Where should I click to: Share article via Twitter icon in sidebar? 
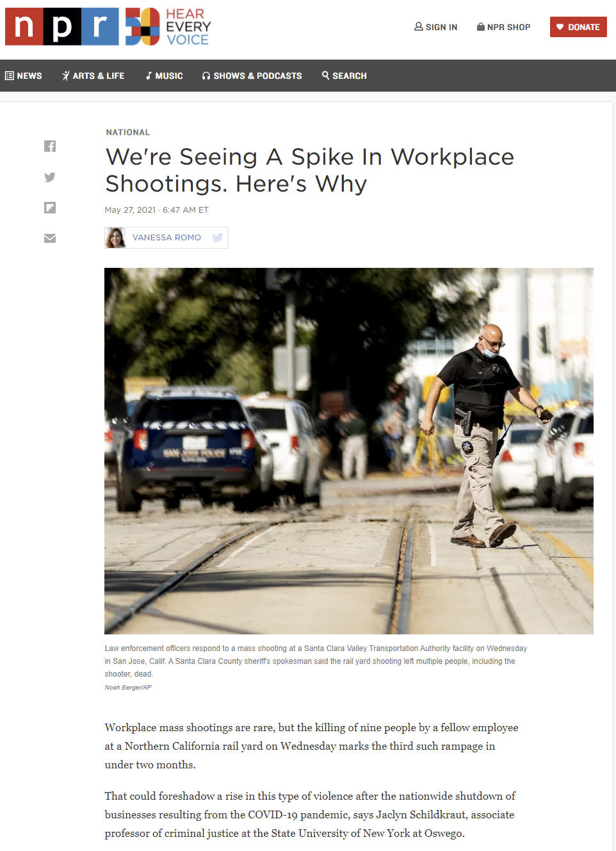[50, 177]
